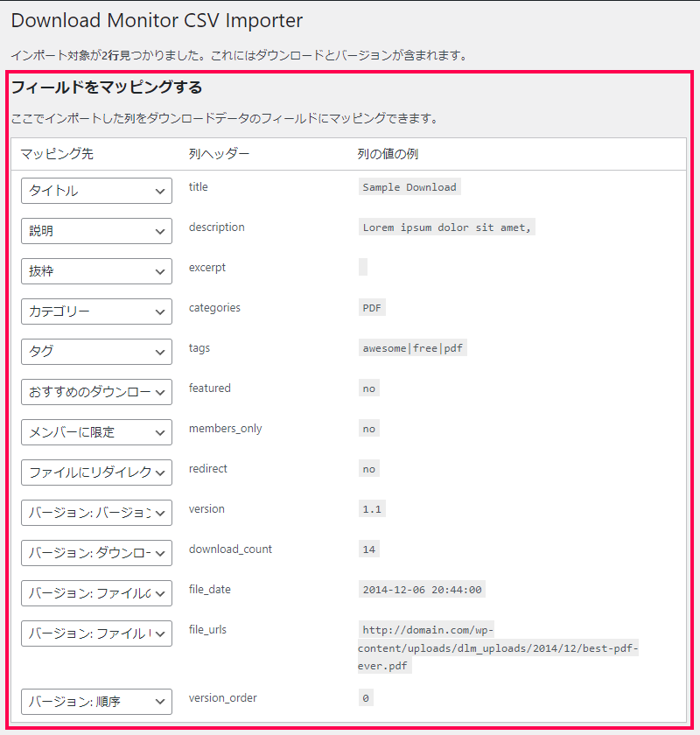This screenshot has height=735, width=700.
Task: Click the 14 download count value
Action: coord(369,549)
